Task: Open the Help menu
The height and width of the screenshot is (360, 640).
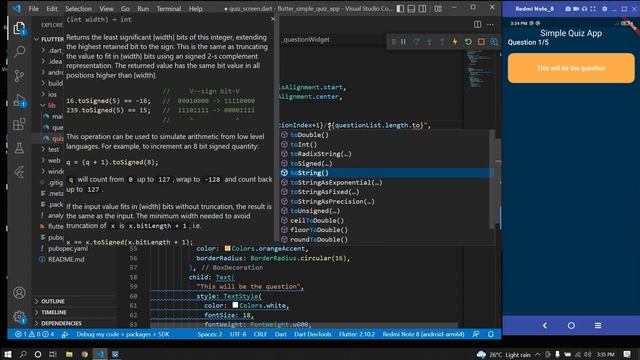Action: [196, 8]
